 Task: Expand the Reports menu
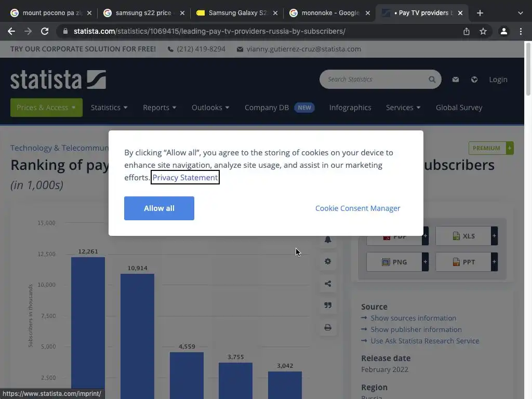click(159, 108)
